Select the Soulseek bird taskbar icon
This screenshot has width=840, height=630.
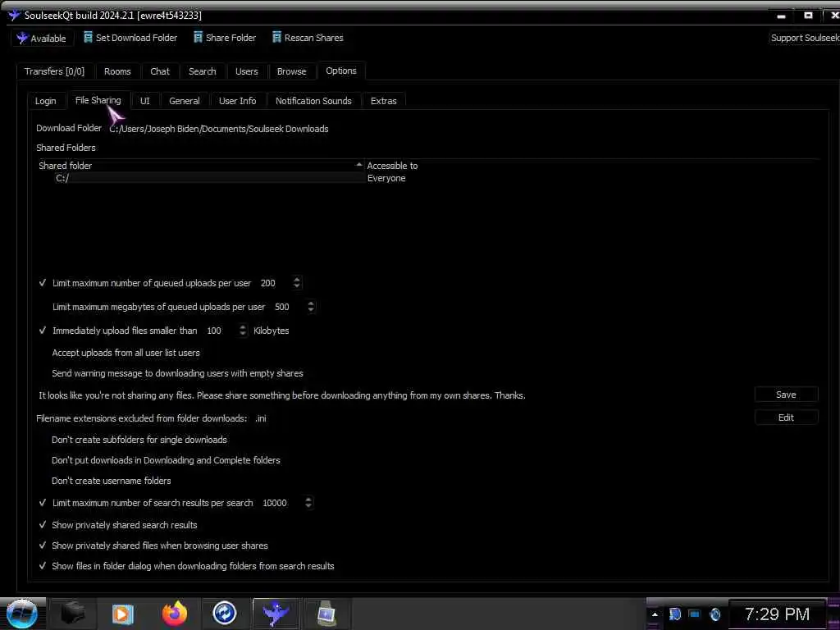(x=276, y=614)
